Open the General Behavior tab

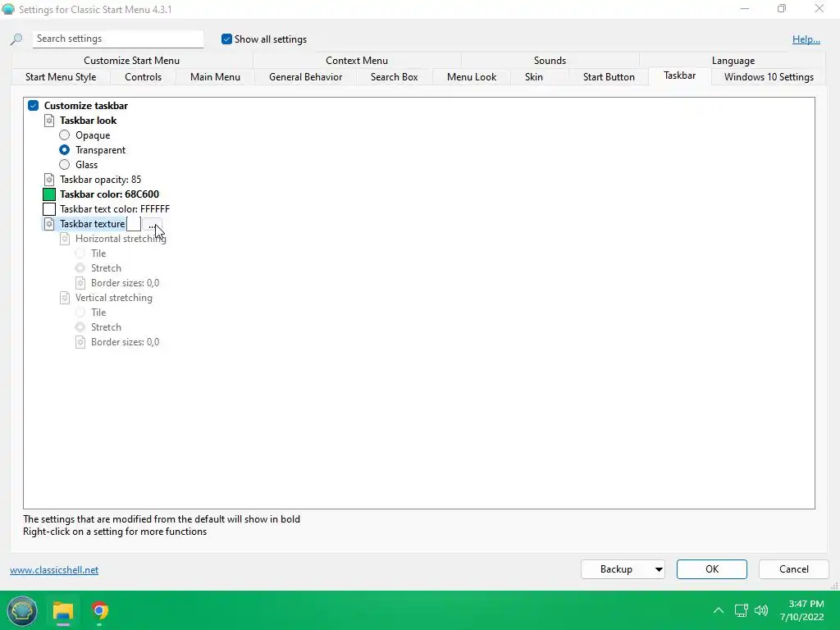click(x=305, y=76)
